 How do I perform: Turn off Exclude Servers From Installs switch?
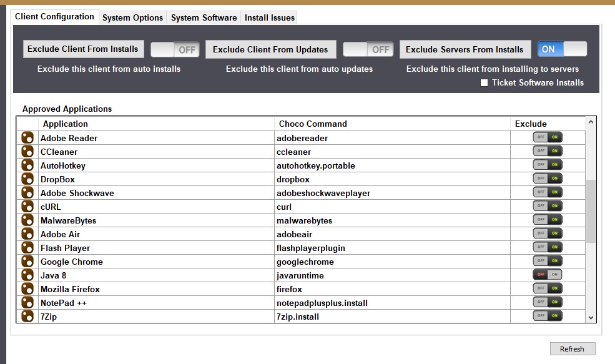[562, 49]
